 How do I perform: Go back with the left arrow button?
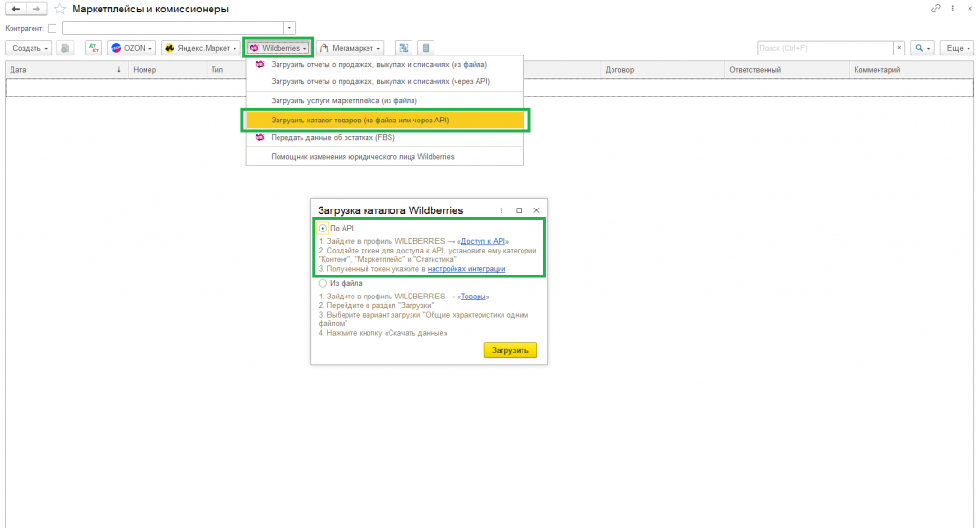15,9
